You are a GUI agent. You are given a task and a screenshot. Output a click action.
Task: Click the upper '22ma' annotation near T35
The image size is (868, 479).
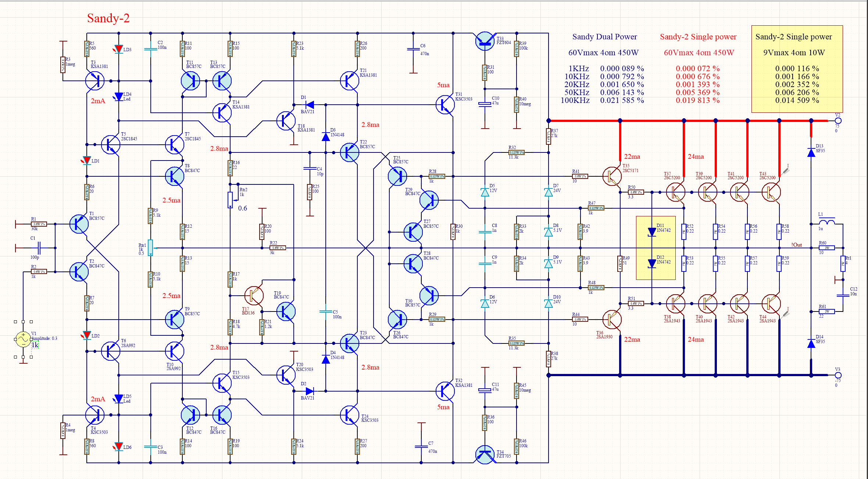click(x=632, y=156)
